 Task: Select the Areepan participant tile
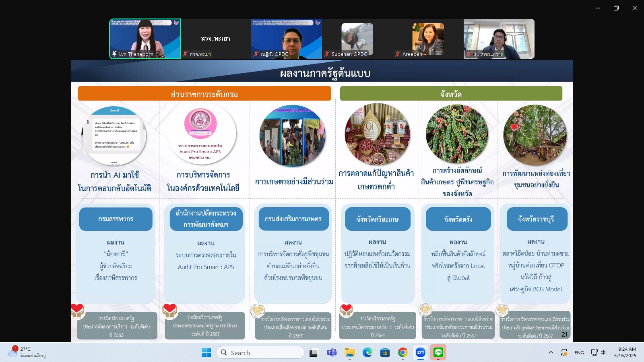(x=428, y=39)
